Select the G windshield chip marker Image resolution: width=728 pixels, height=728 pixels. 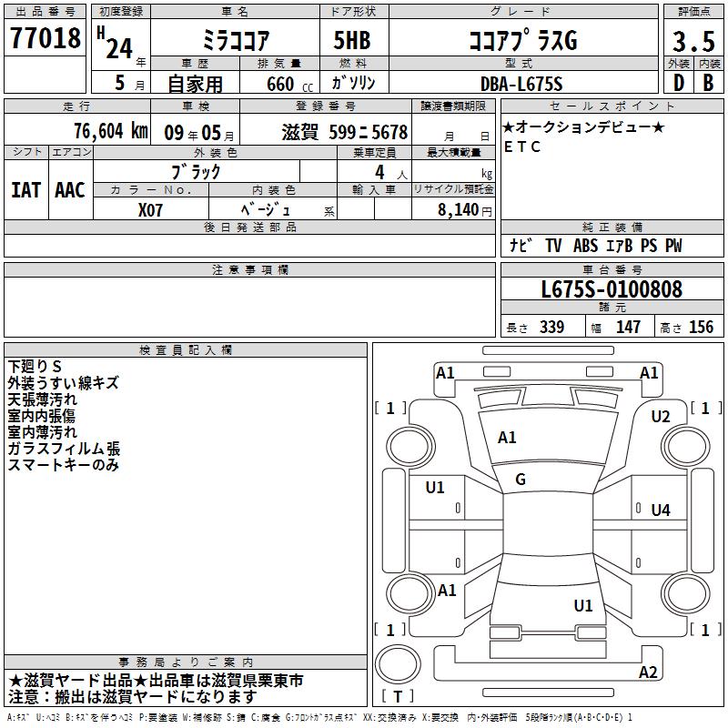[521, 480]
